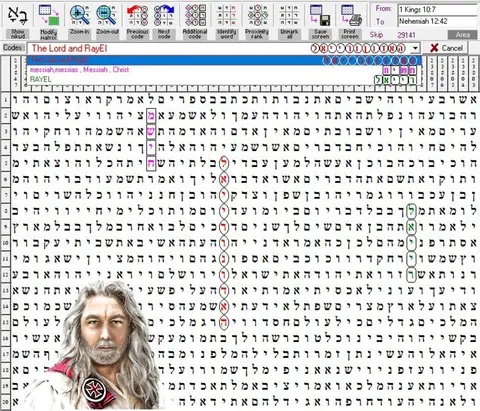Select the green RAYEL code entry

pyautogui.click(x=224, y=79)
